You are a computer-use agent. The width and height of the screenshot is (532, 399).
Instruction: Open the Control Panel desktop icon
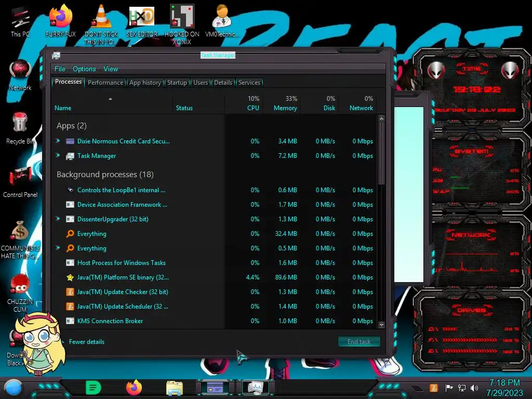[20, 182]
